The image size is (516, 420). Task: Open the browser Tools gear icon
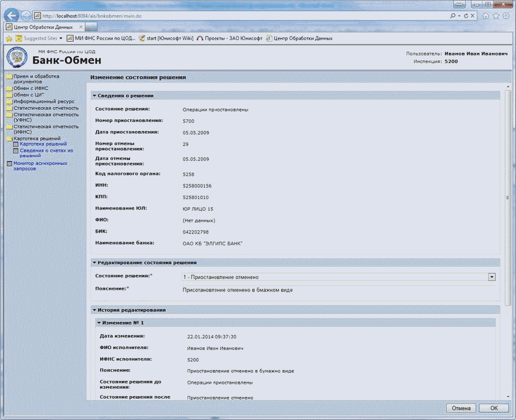click(x=506, y=16)
